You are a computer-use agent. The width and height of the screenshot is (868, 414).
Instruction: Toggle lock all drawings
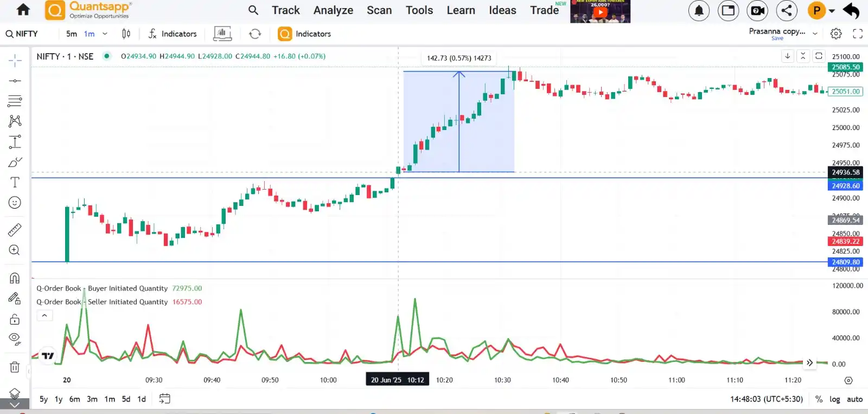[15, 319]
